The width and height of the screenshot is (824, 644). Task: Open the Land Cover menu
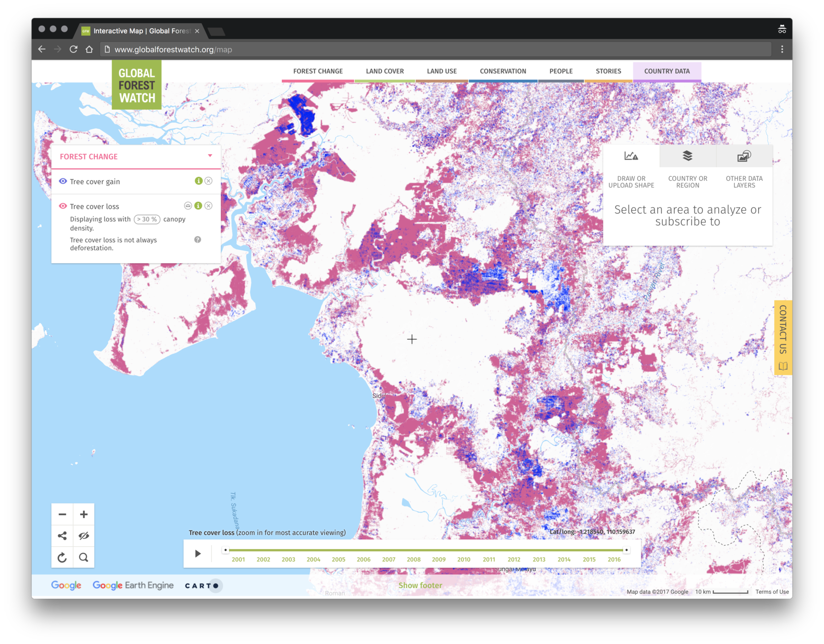(385, 71)
